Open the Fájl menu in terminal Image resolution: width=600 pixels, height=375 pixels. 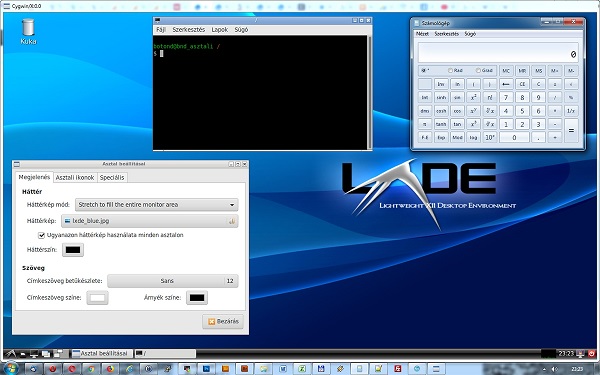[161, 29]
